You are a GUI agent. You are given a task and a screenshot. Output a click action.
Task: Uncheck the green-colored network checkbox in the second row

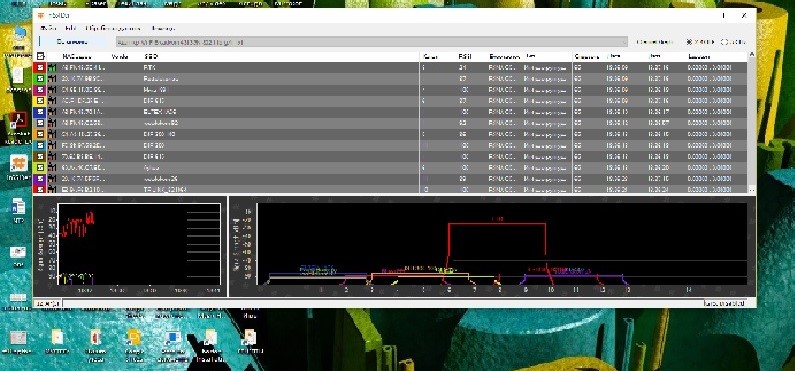(40, 79)
